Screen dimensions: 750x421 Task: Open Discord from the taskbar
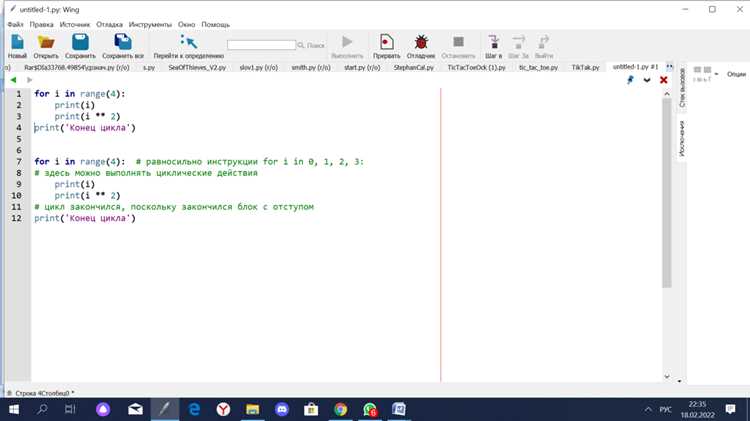tap(282, 410)
